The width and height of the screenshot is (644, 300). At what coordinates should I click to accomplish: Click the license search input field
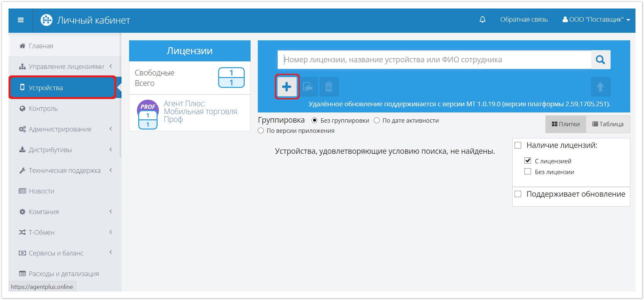434,60
